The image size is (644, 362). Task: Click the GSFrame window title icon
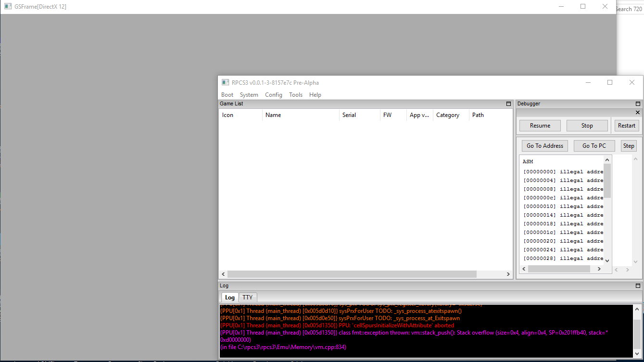8,6
